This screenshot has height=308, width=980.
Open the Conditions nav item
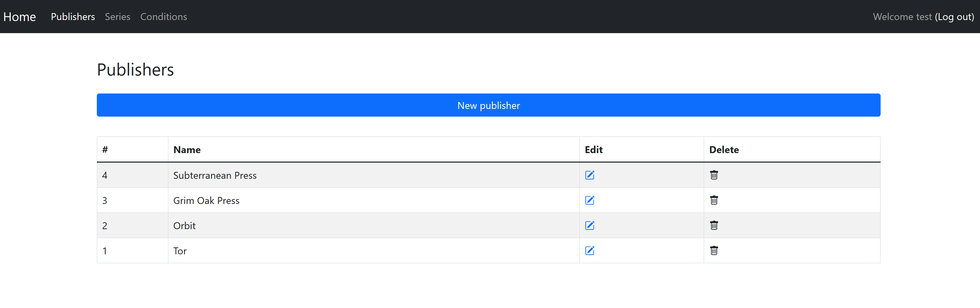pyautogui.click(x=164, y=17)
